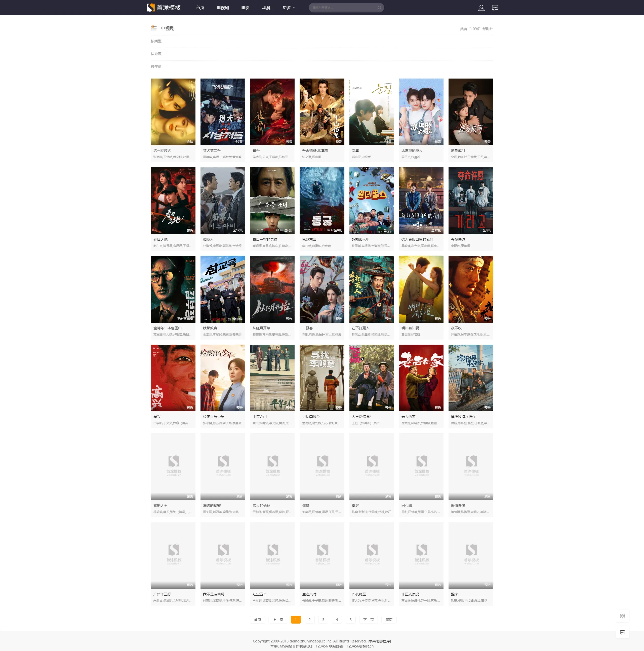
Task: Open the 从红月开始 poster
Action: [272, 289]
